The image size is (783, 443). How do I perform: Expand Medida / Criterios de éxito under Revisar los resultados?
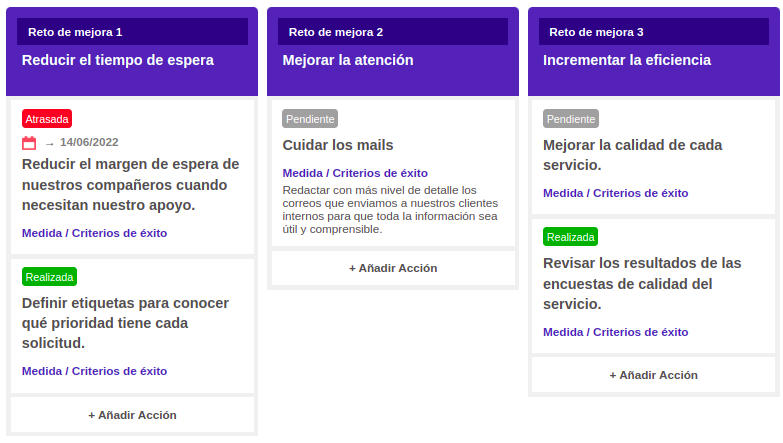(616, 332)
